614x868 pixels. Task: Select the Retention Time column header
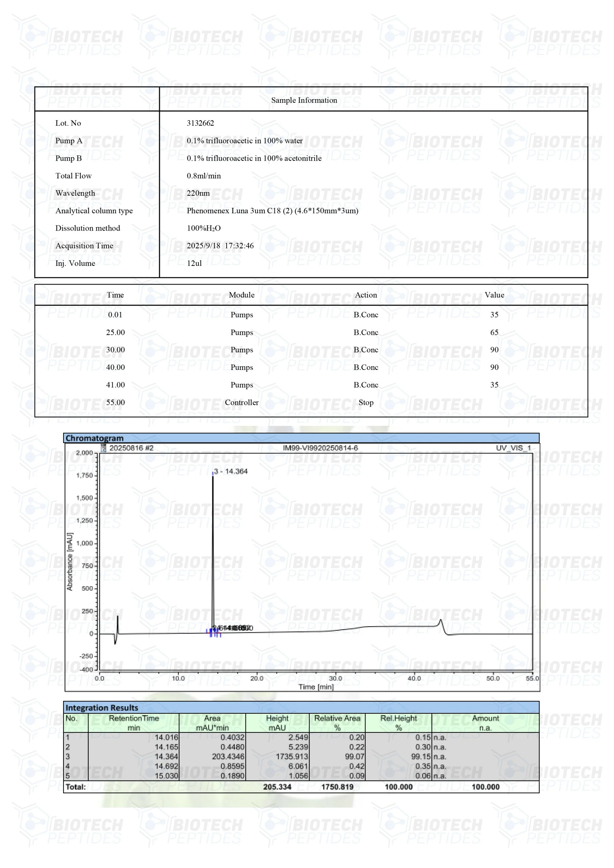(134, 723)
